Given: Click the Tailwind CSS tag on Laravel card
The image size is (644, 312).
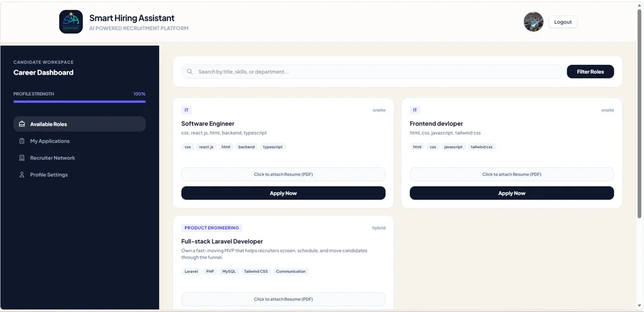Looking at the screenshot, I should coord(256,271).
